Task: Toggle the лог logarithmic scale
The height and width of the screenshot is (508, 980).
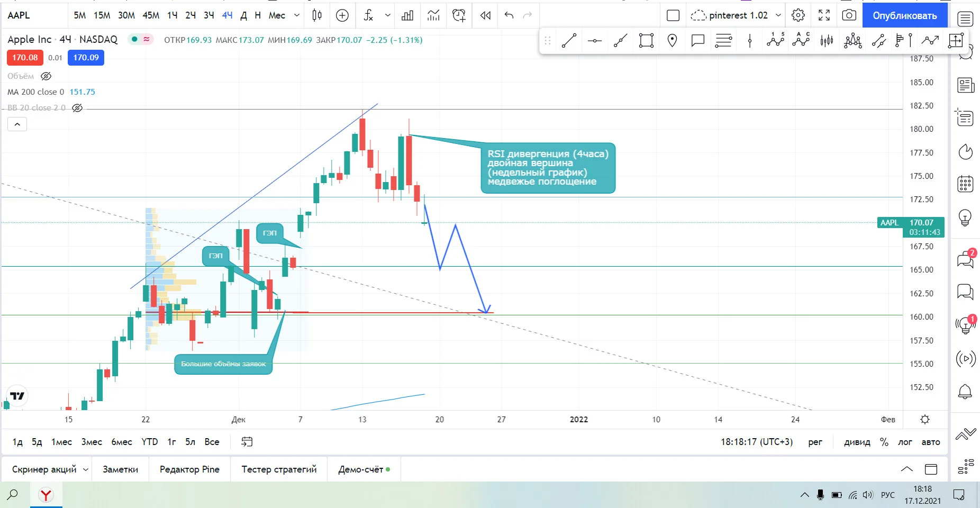Action: (905, 442)
